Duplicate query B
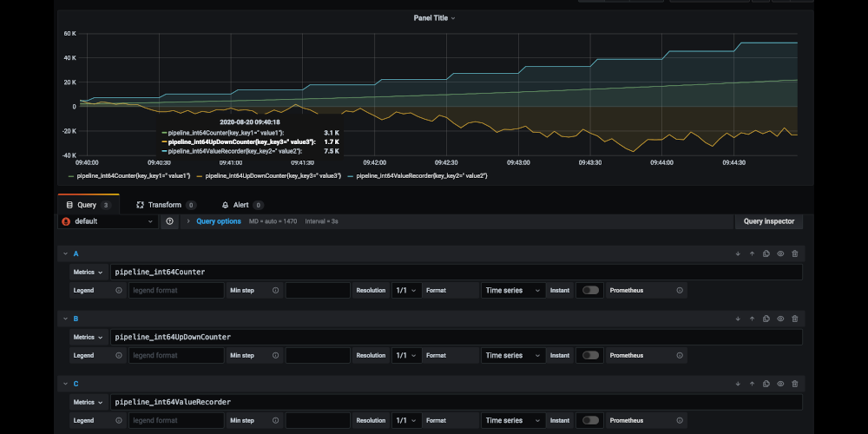This screenshot has height=434, width=868. coord(766,319)
